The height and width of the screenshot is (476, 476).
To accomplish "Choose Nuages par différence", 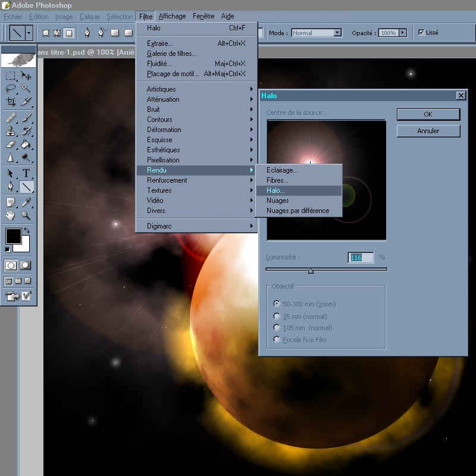I will click(x=299, y=211).
